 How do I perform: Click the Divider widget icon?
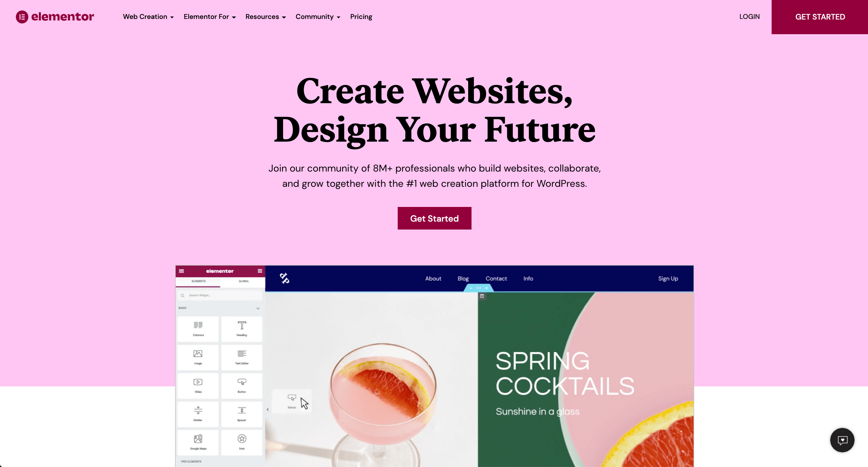198,411
